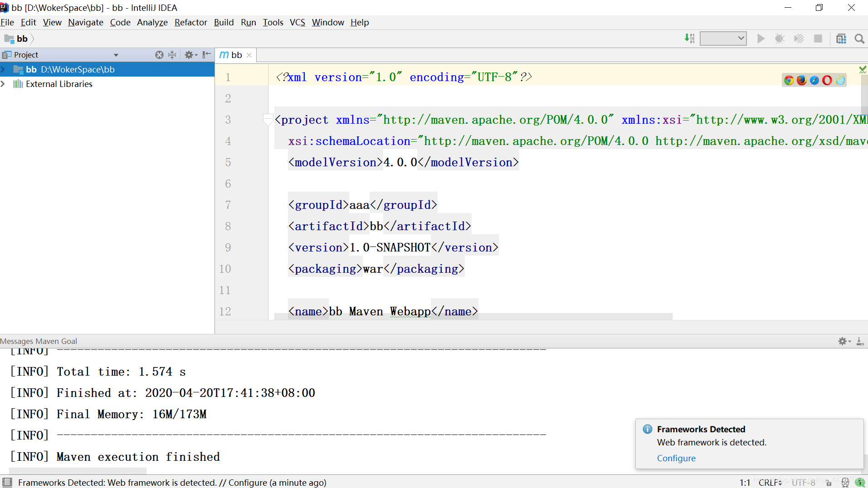Click the bb breadcrumb in navigation bar
Viewport: 868px width, 488px height.
(x=17, y=39)
